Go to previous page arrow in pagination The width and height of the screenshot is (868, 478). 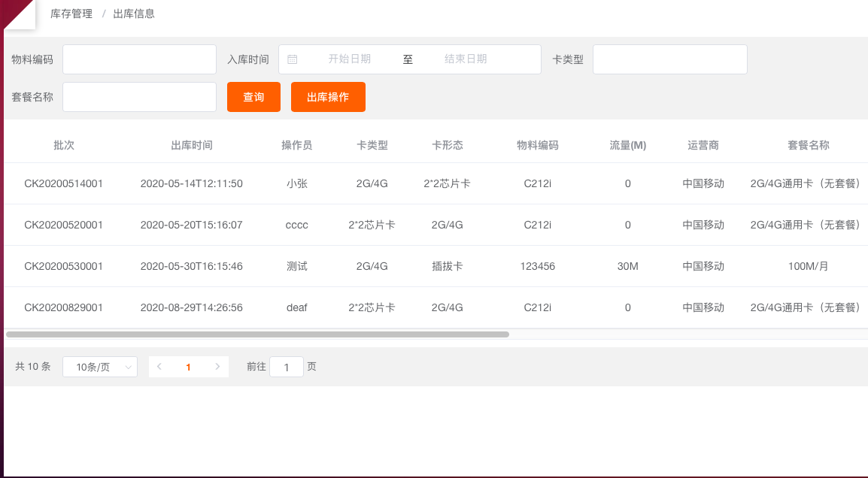coord(159,367)
